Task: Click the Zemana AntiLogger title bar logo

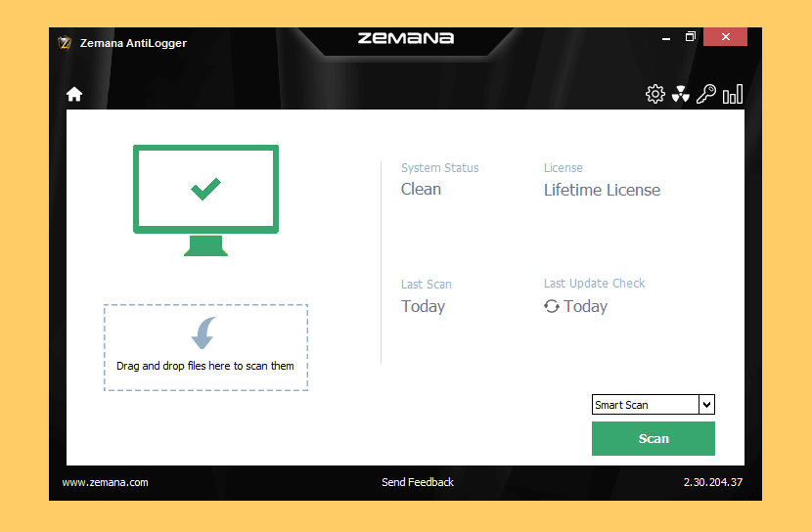Action: click(65, 43)
